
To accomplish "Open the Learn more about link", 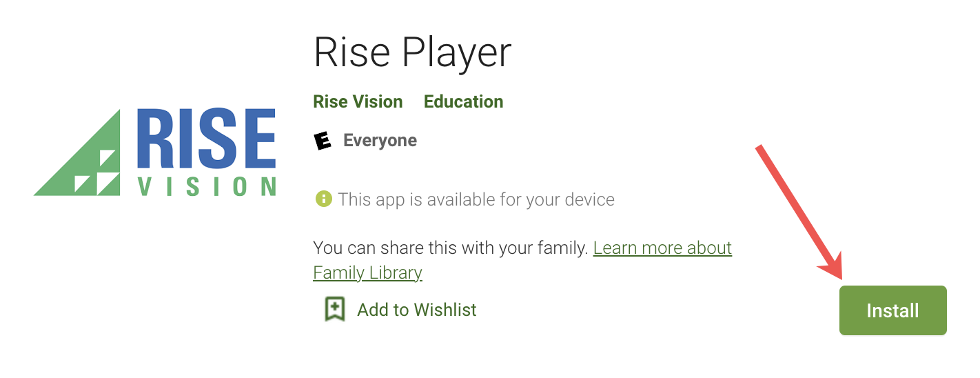I will click(662, 248).
